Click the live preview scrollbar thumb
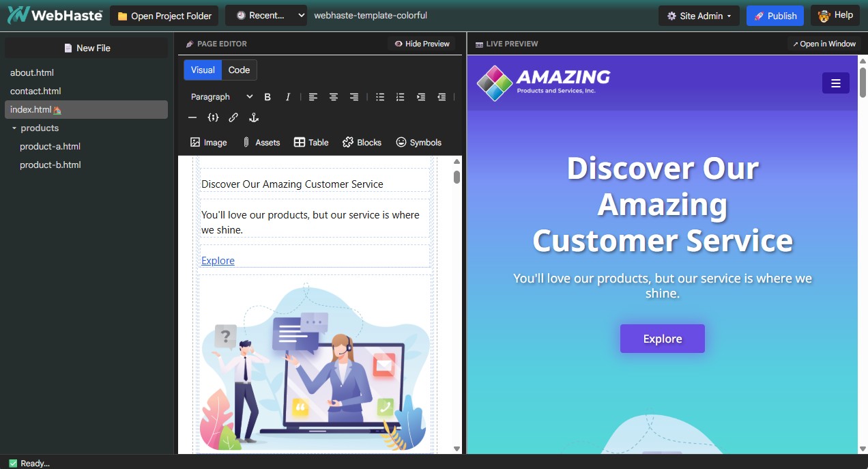The width and height of the screenshot is (868, 469). [863, 83]
